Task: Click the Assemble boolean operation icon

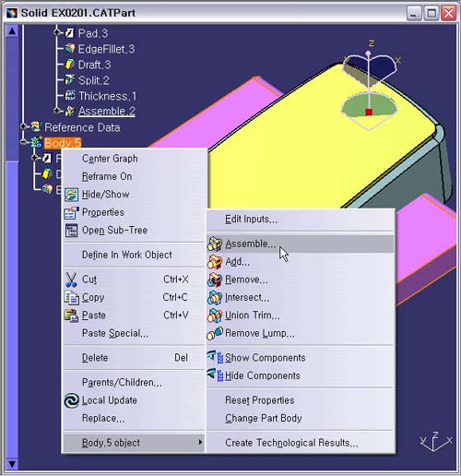Action: pos(215,244)
